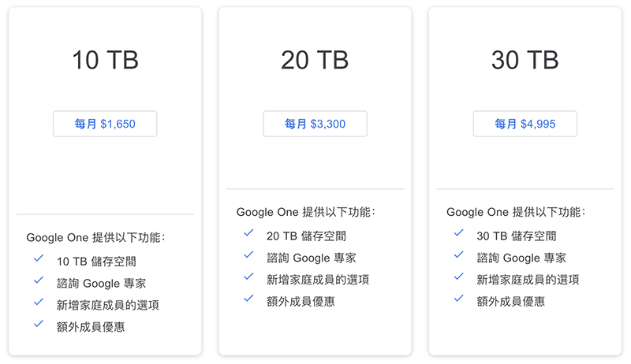The image size is (631, 364).
Task: Click the 每月 $1,650 price button
Action: (105, 124)
